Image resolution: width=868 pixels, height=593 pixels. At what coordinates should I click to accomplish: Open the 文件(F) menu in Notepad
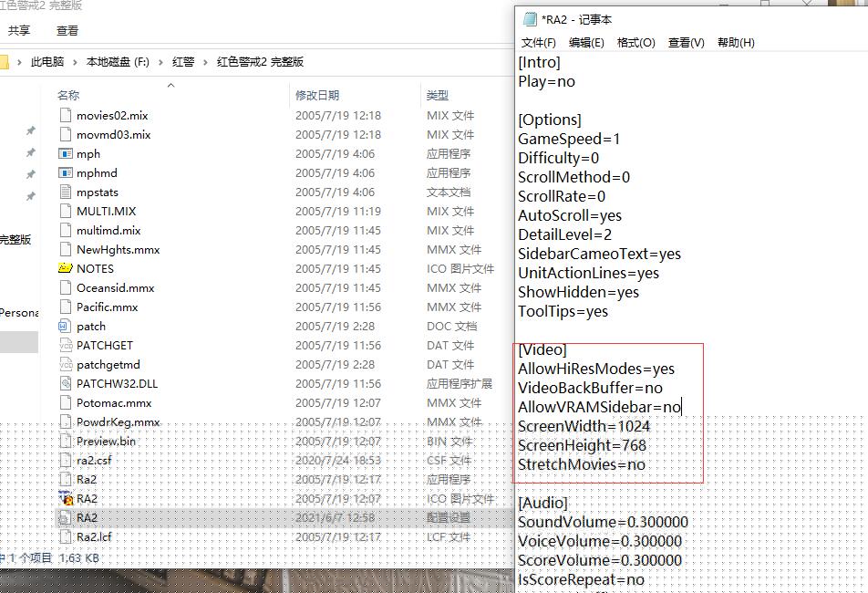click(x=538, y=43)
